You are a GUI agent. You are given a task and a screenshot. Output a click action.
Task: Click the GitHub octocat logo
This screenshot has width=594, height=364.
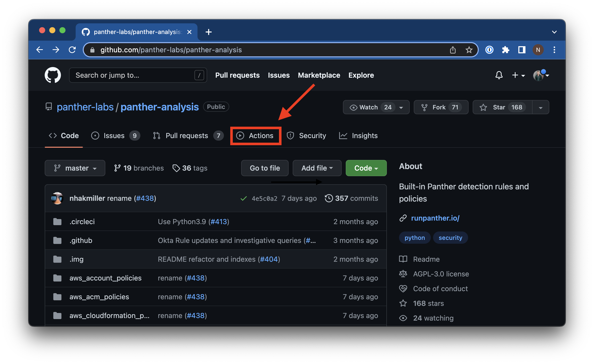click(53, 75)
